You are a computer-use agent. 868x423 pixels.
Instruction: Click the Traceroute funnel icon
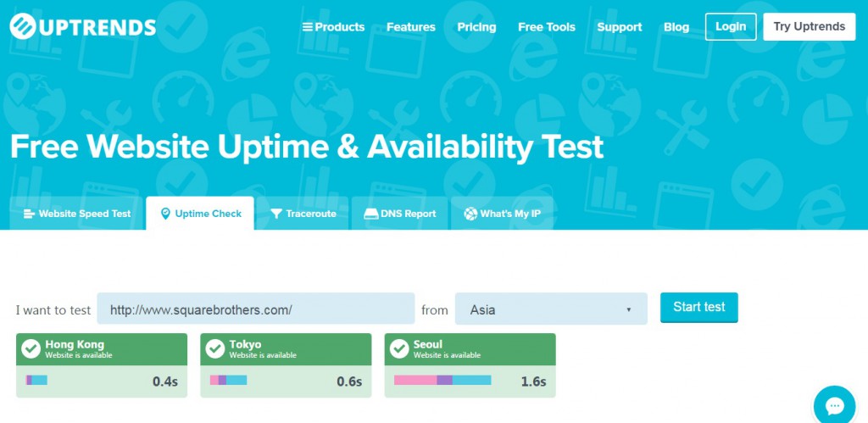pos(276,214)
